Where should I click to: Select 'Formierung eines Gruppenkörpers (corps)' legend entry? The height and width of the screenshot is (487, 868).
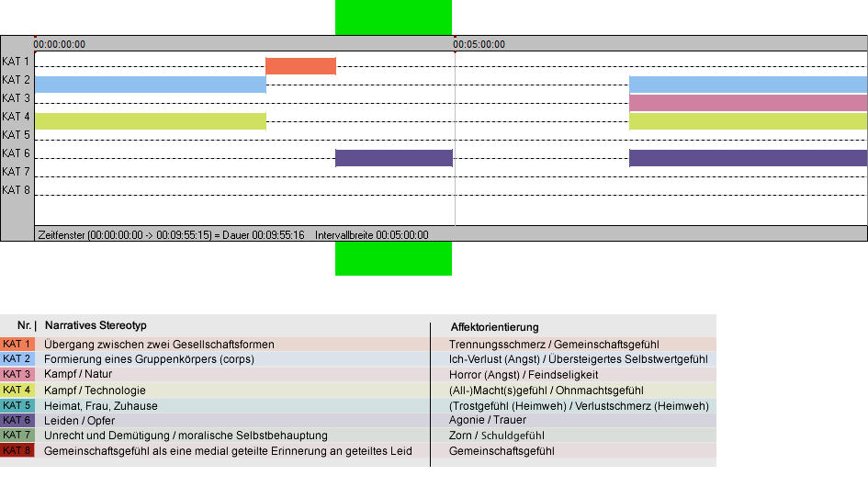pos(149,359)
